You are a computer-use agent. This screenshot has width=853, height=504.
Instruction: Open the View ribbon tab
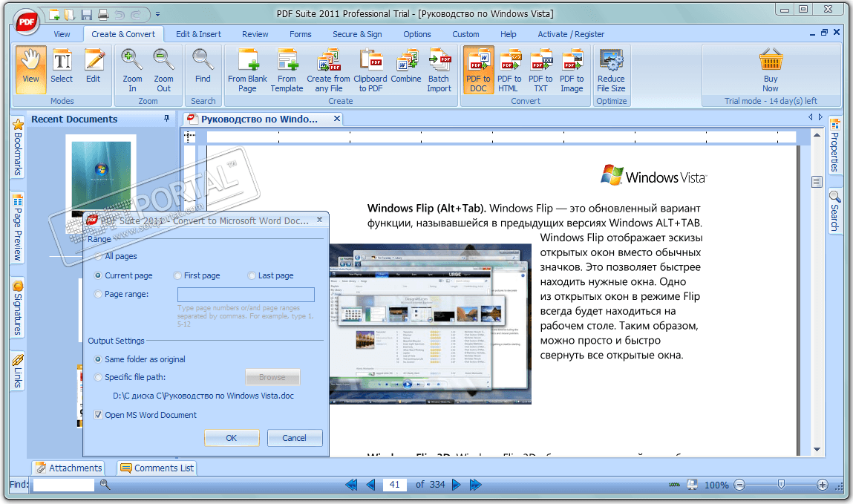click(x=62, y=34)
